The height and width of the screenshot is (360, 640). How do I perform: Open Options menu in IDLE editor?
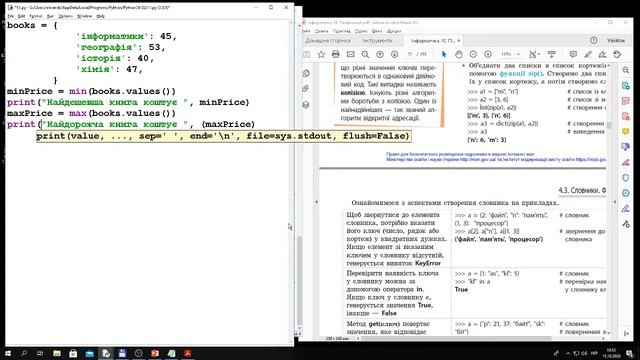coord(65,16)
